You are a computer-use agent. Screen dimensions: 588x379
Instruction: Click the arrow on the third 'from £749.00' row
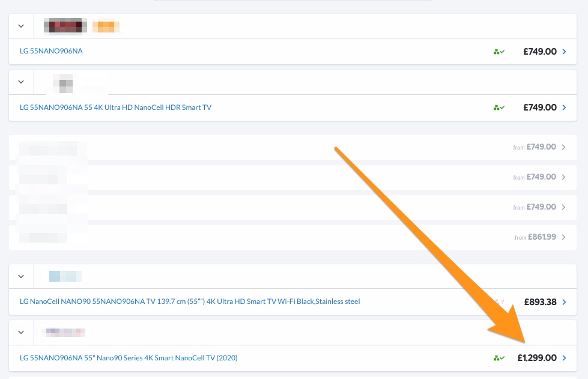click(x=563, y=207)
